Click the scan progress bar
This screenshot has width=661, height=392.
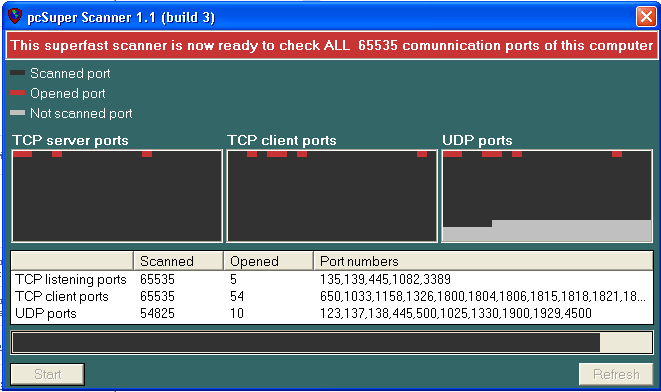tap(332, 342)
